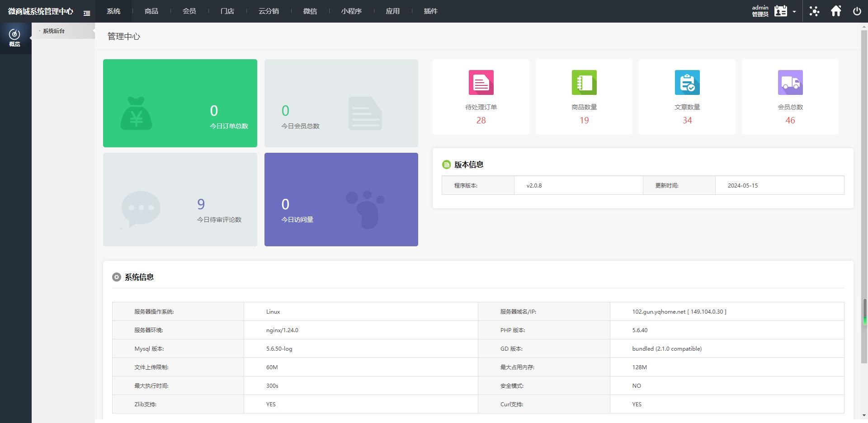Open the purple 会员总数 truck icon

click(790, 82)
